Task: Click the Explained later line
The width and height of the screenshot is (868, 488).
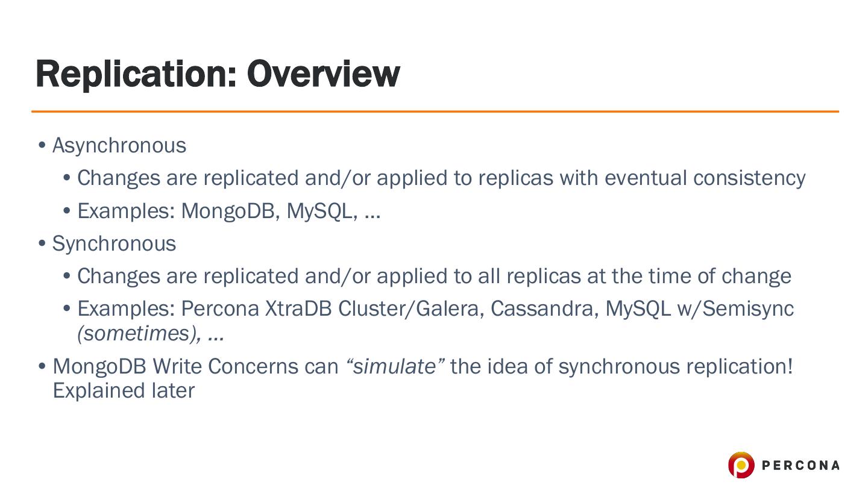Action: pos(124,390)
